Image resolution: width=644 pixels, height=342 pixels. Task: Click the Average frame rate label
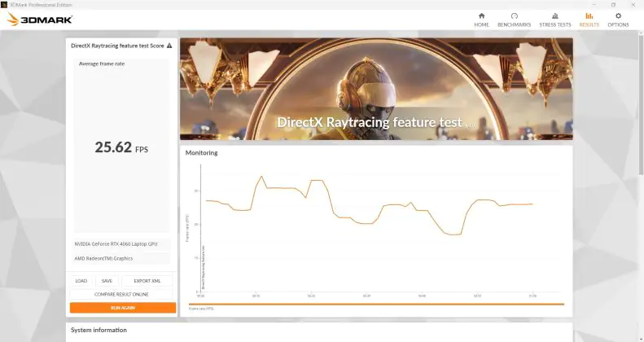(102, 64)
